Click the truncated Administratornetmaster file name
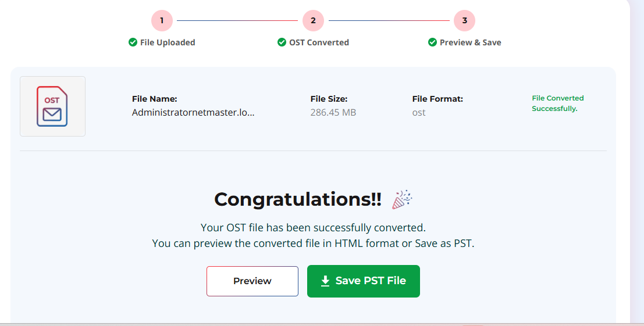644x326 pixels. pos(193,112)
